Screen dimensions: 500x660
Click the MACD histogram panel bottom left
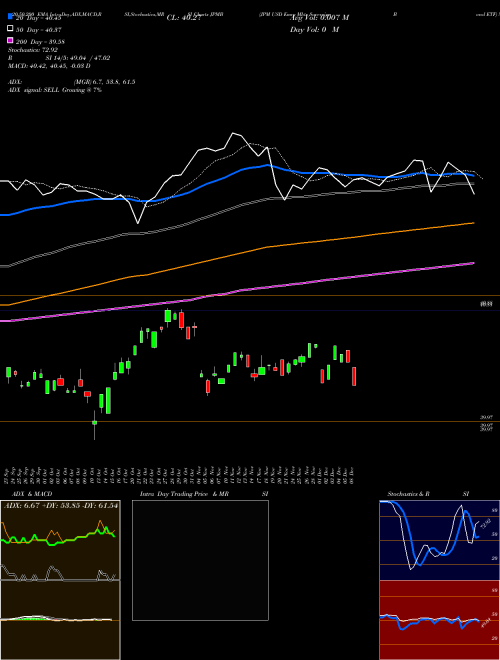(x=60, y=620)
